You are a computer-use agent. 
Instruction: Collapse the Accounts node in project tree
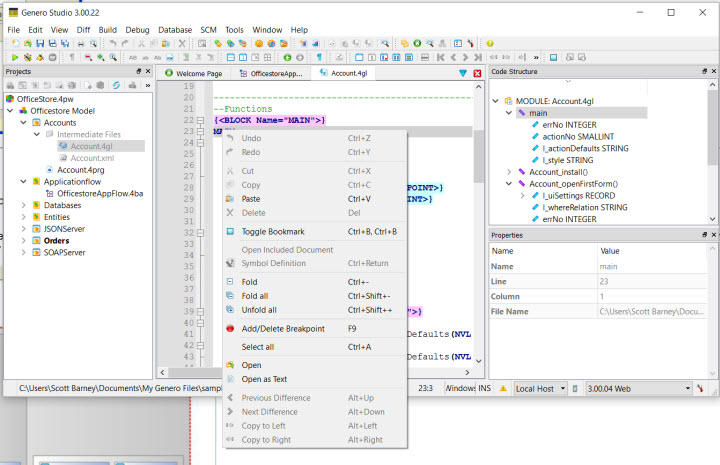coord(24,123)
